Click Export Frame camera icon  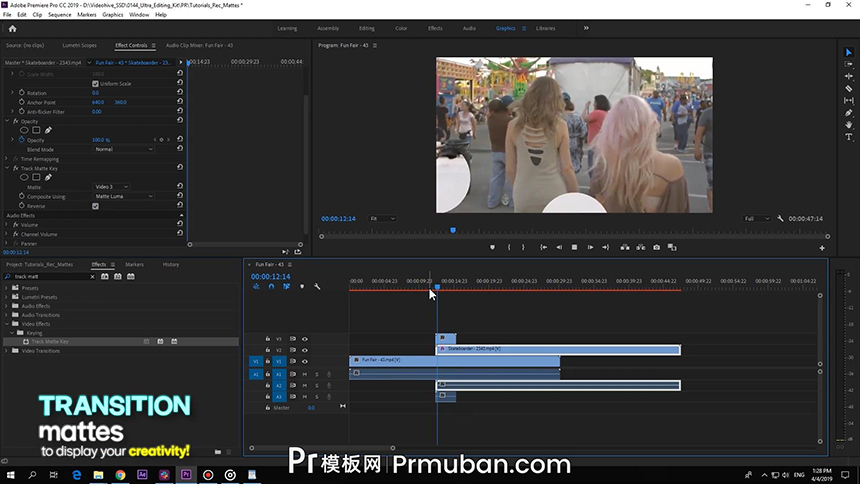click(656, 247)
